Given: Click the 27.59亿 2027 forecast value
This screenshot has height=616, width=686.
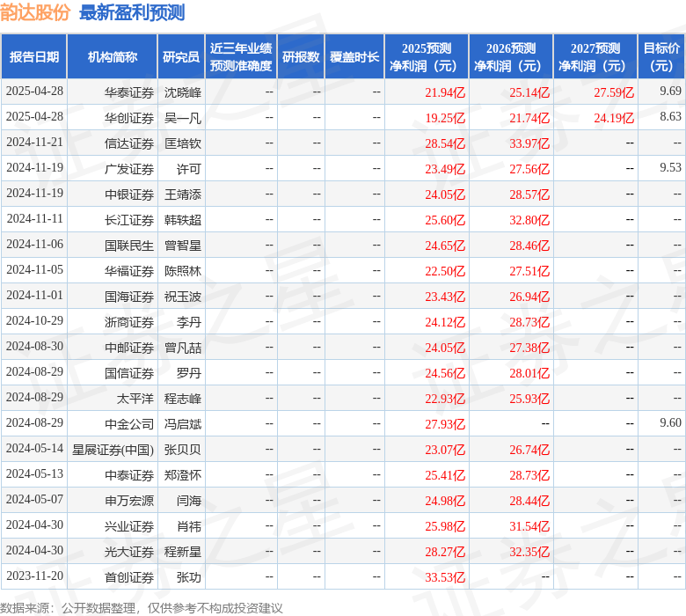Looking at the screenshot, I should tap(614, 92).
